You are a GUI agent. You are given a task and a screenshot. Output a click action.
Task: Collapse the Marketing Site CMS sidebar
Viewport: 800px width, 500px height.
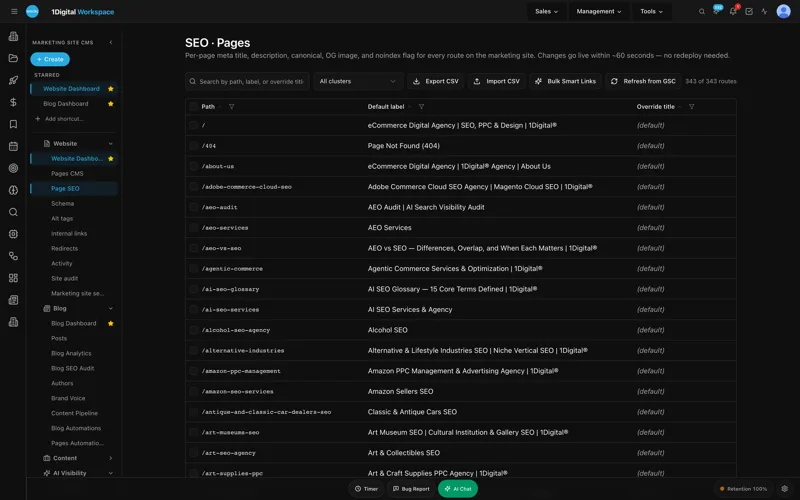click(111, 42)
